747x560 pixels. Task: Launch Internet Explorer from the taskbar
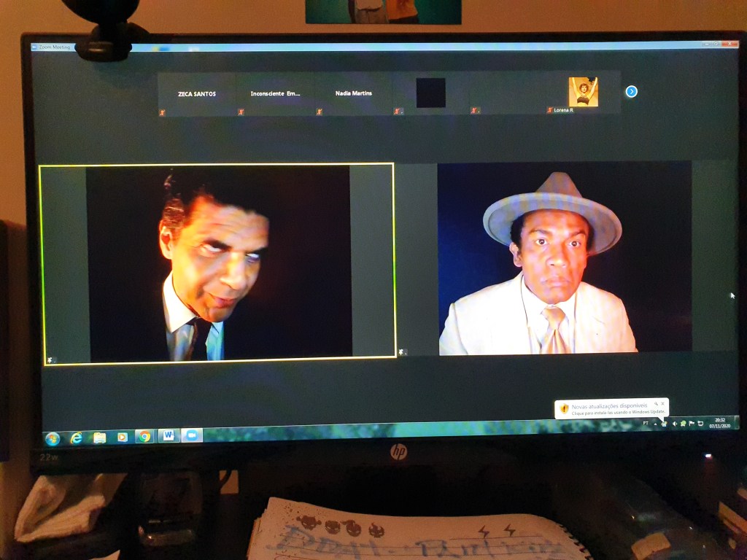click(76, 437)
